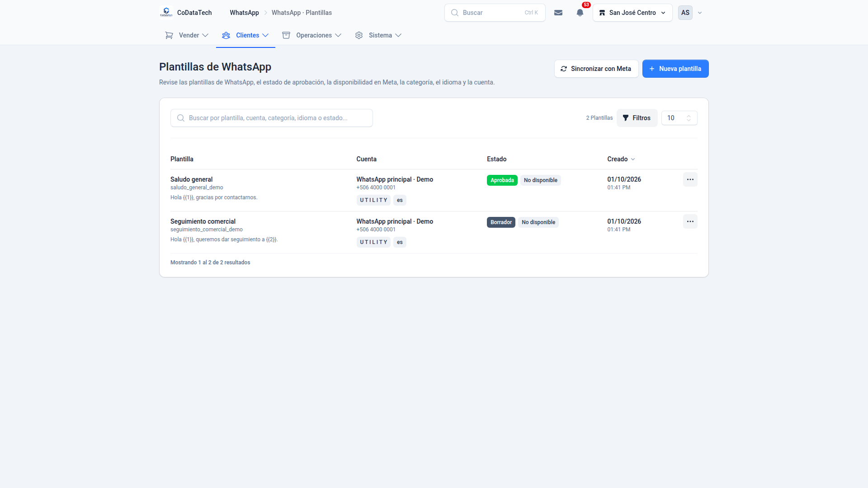Click the Filtros funnel button

coord(637,118)
